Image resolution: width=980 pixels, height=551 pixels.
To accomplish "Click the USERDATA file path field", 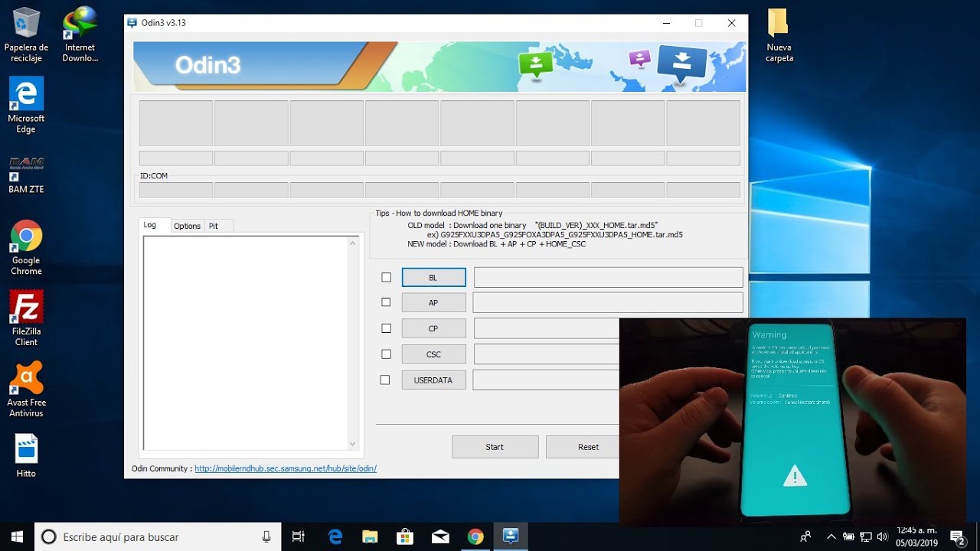I will [x=546, y=380].
